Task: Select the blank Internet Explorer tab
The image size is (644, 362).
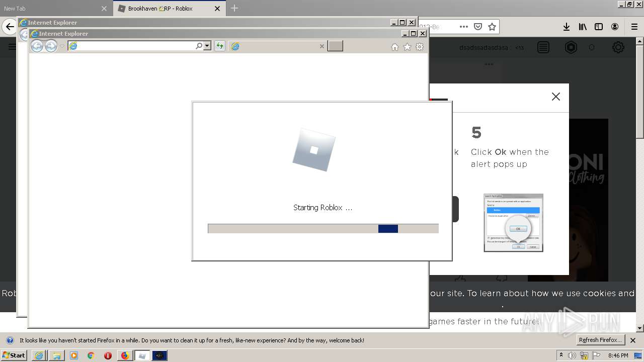Action: (x=278, y=46)
